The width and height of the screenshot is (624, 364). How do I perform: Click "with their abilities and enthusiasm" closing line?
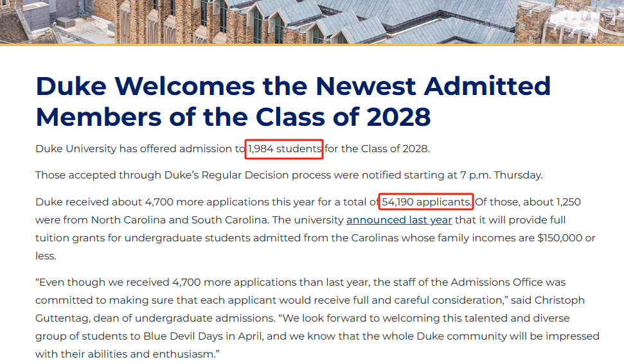coord(126,354)
